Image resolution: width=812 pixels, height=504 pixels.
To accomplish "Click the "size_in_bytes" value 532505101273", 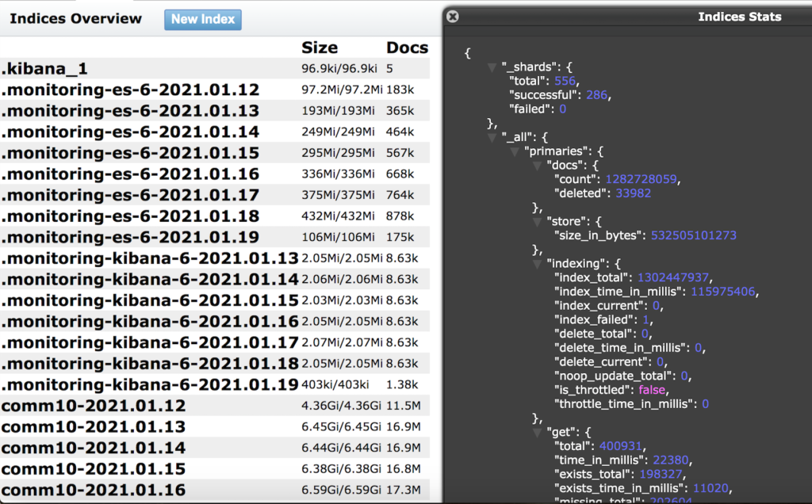I will click(x=693, y=235).
